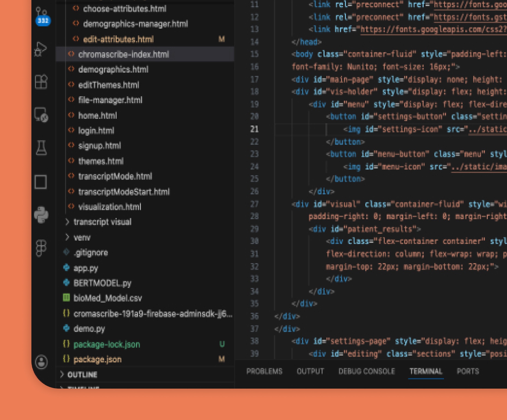Open Figma icon in activity bar
This screenshot has height=420, width=507.
pos(41,248)
